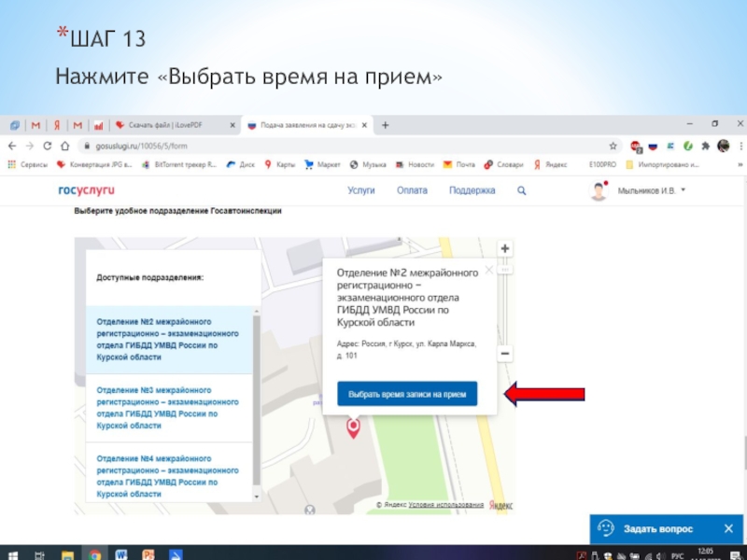Screen dimensions: 747x560
Task: Click the map zoom out minus button
Action: point(505,354)
